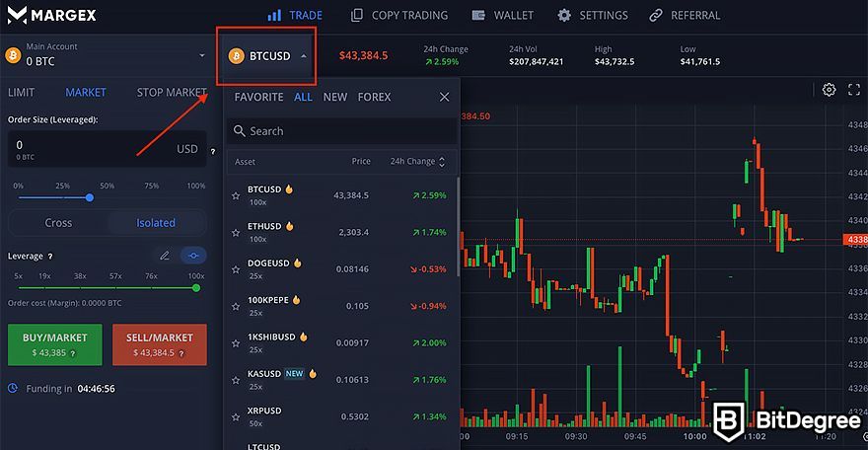Click the copy trading pages icon

tap(357, 15)
